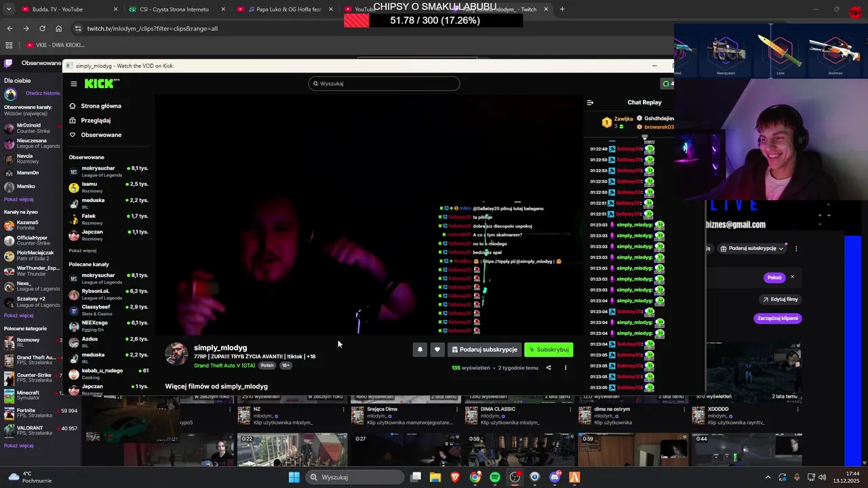Open Fatek channel in Kick sidebar
This screenshot has width=868, height=488.
108,219
